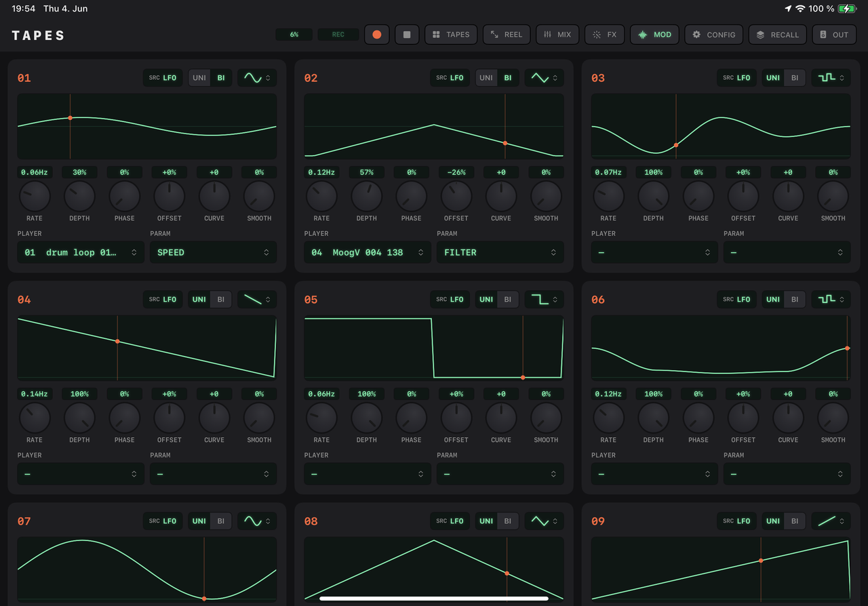
Task: Open the MIX tab
Action: coord(557,35)
